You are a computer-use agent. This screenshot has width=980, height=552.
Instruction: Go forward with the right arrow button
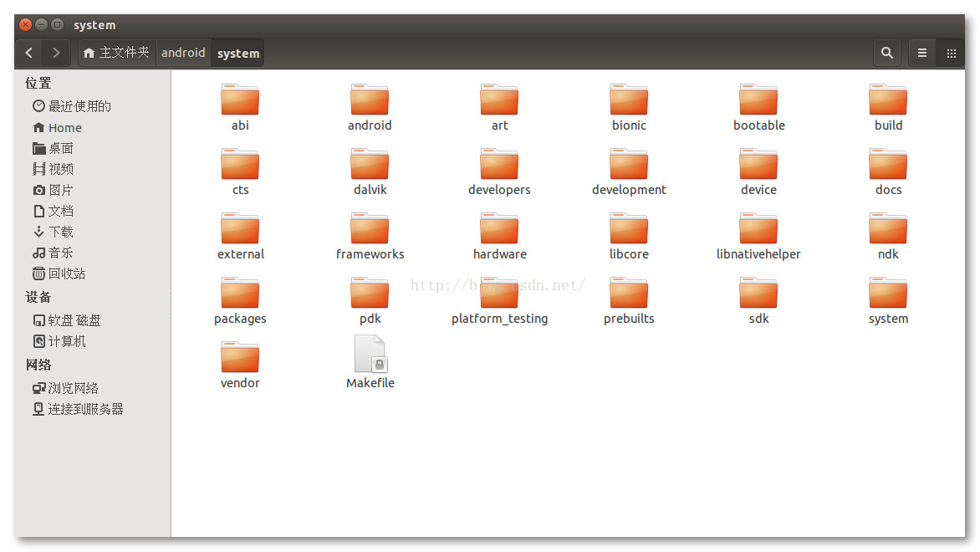click(x=56, y=54)
